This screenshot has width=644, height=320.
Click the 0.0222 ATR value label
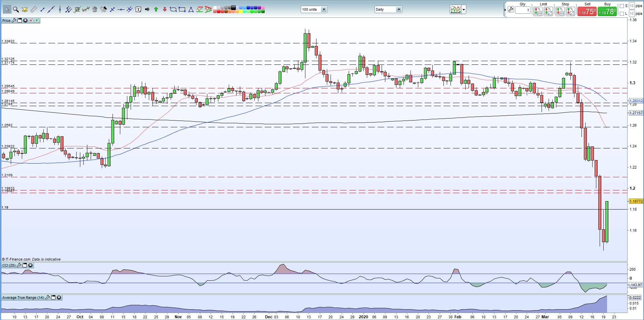(x=635, y=298)
